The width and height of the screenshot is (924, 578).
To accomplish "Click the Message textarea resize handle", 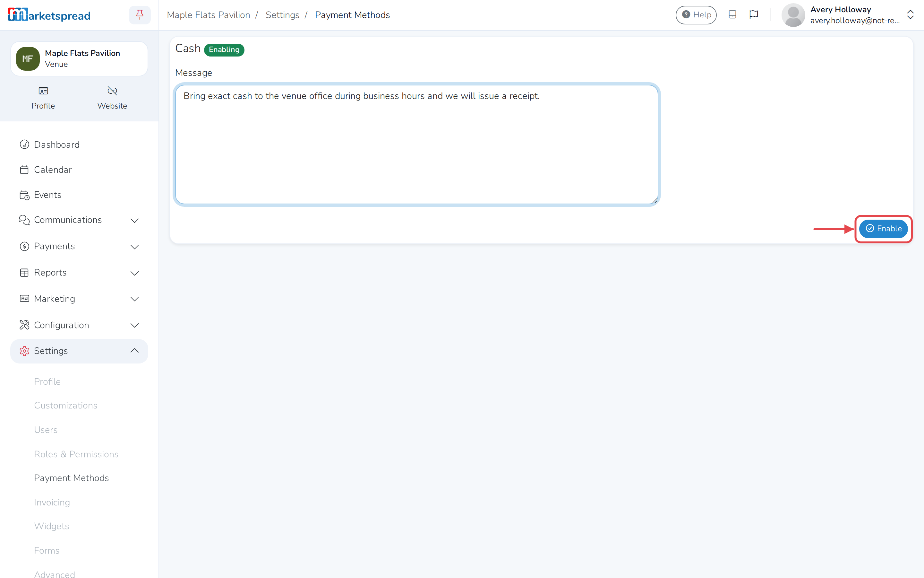I will tap(655, 201).
